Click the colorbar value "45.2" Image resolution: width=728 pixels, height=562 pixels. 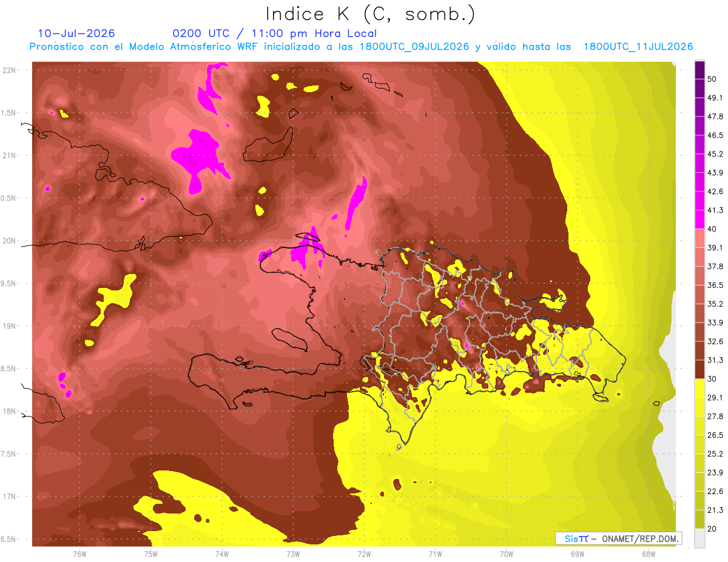[x=715, y=155]
